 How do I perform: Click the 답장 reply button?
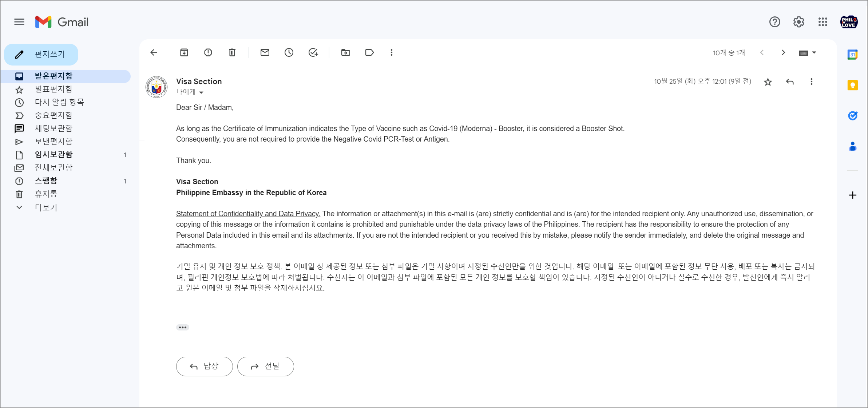pos(205,366)
